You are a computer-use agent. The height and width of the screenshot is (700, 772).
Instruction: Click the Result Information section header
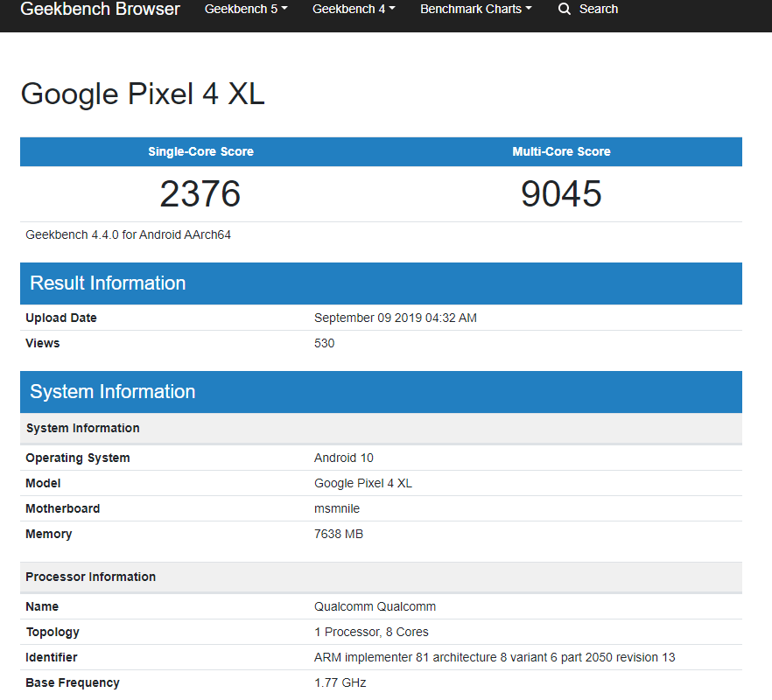[x=108, y=283]
